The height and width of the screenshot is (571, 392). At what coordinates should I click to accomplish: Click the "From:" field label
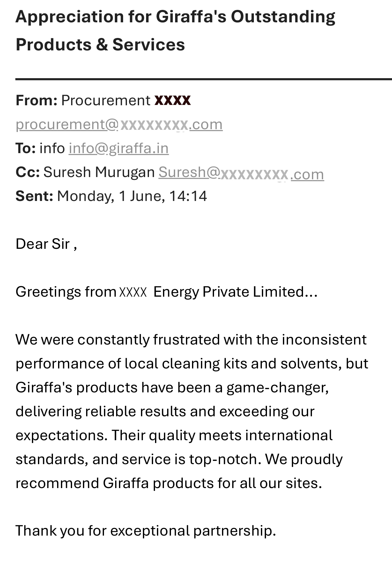point(36,100)
